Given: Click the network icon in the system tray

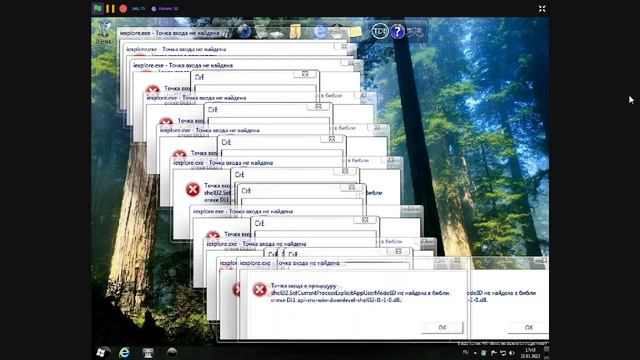Looking at the screenshot, I should [x=503, y=353].
